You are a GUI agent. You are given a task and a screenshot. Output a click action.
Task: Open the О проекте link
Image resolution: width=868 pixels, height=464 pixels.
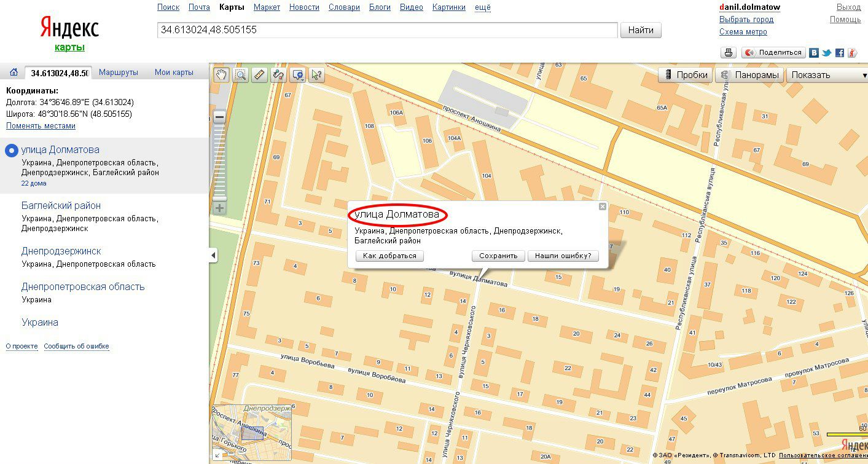(22, 347)
